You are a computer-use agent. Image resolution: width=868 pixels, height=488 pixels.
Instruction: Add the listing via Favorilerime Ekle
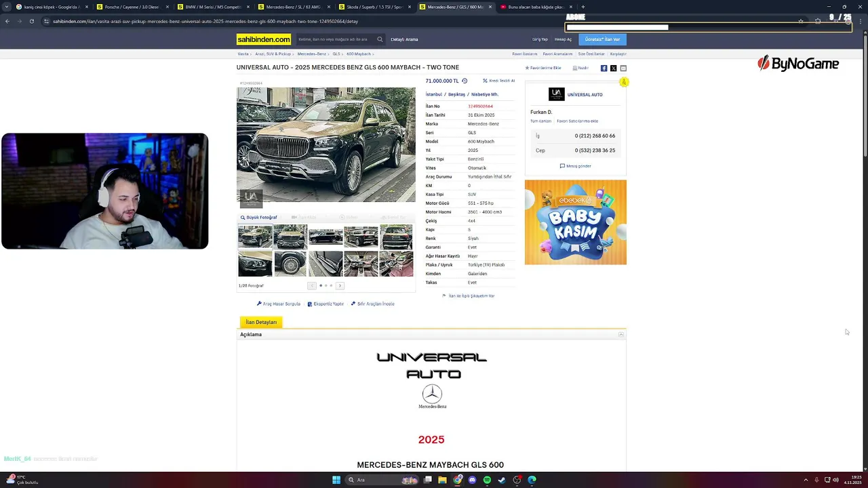543,68
